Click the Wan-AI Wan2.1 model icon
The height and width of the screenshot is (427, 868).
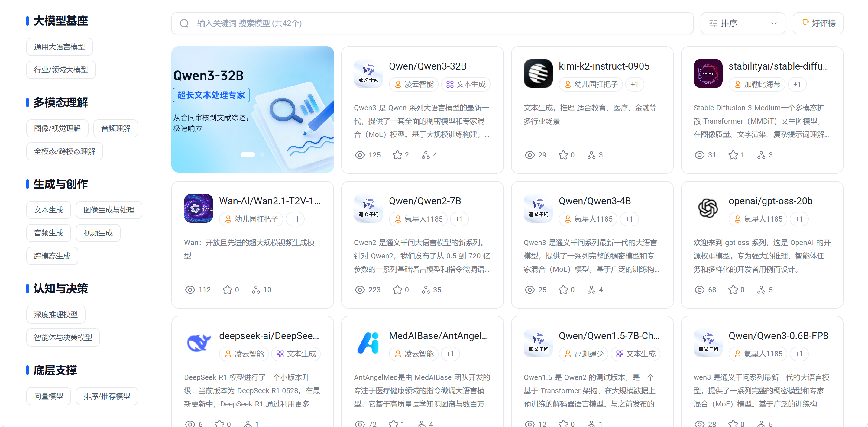tap(198, 208)
